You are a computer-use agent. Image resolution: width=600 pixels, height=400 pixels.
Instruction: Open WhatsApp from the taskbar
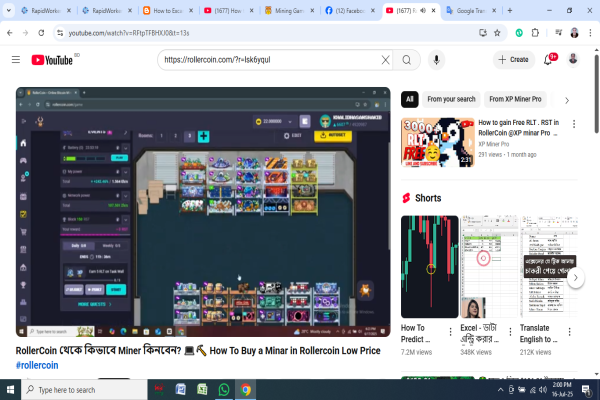(224, 390)
